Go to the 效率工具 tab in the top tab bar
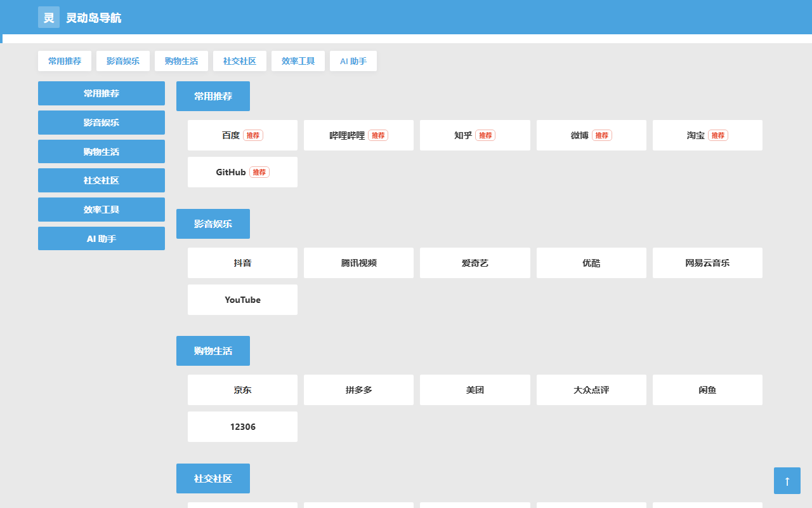Image resolution: width=812 pixels, height=508 pixels. tap(298, 61)
